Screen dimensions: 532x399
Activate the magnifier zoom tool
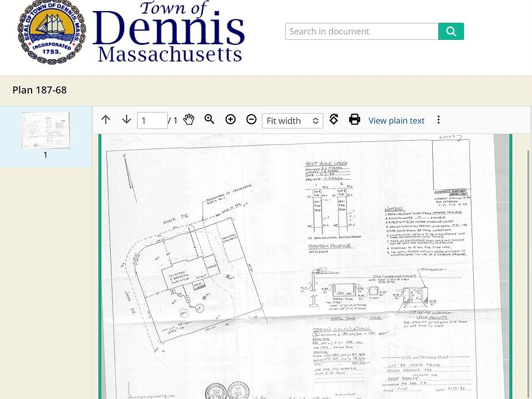[209, 120]
